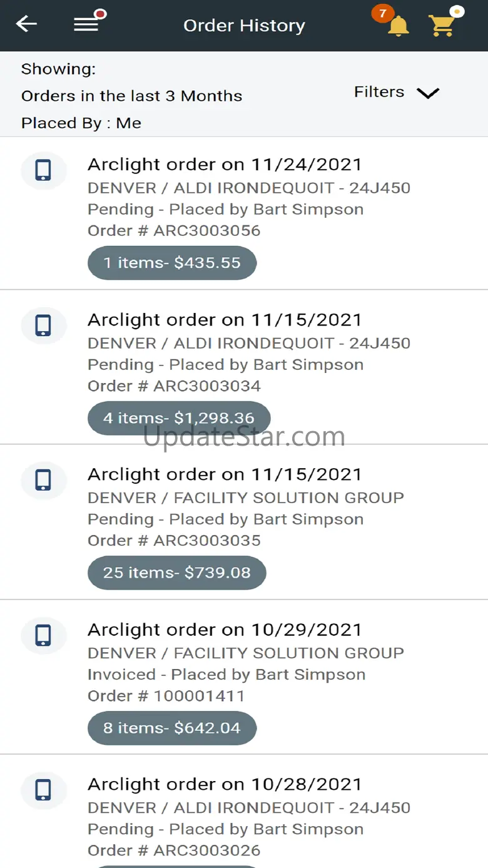Tap phone icon for order ARC3003035
The height and width of the screenshot is (868, 488).
[x=43, y=480]
